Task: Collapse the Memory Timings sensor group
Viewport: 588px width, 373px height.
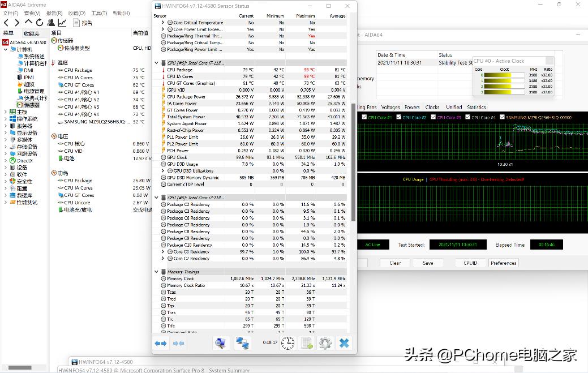Action: (157, 272)
